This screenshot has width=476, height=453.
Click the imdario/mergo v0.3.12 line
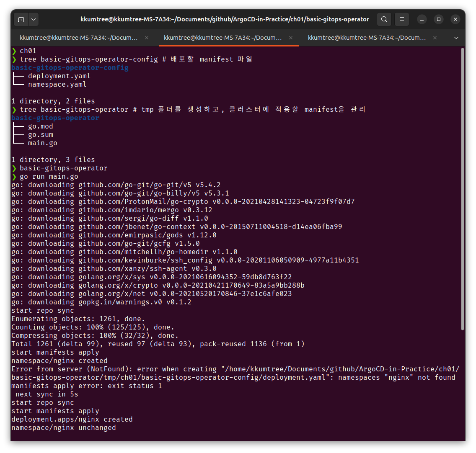click(x=112, y=210)
